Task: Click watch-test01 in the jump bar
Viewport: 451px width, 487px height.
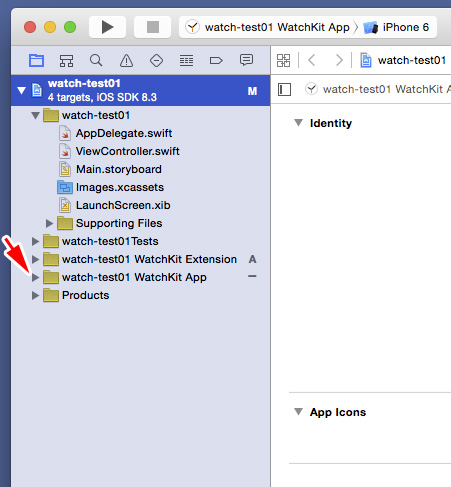Action: (x=403, y=60)
